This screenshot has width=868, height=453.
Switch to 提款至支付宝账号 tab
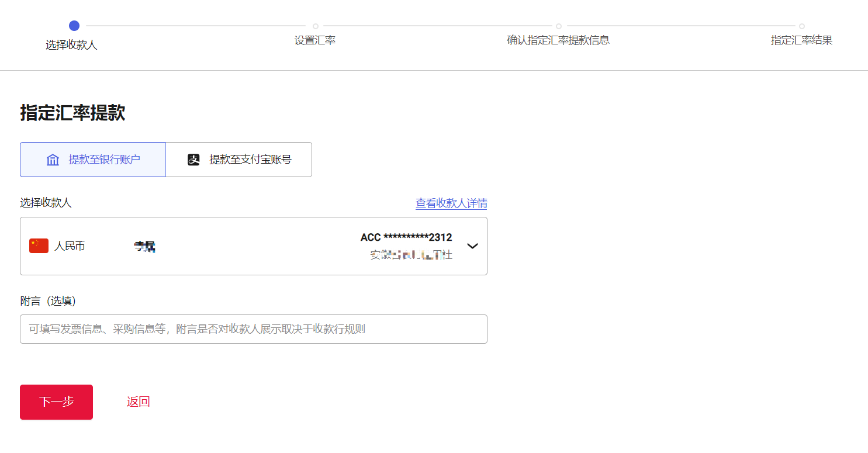point(239,160)
